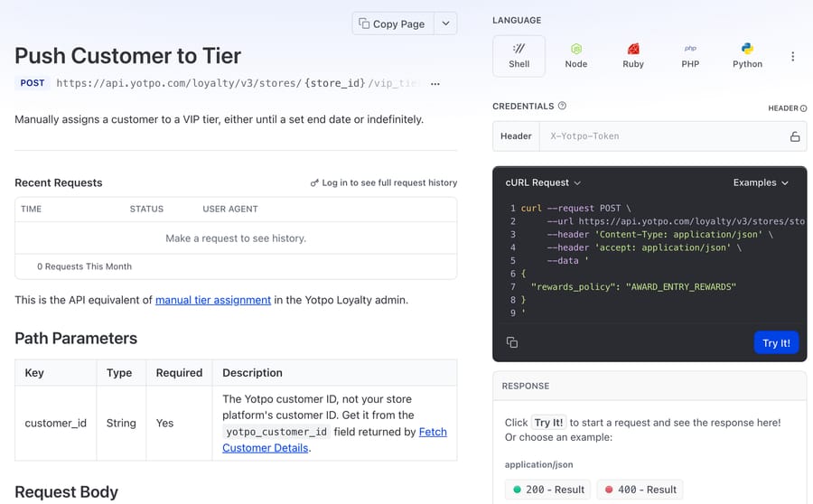Click the Copy Page button
This screenshot has width=813, height=504.
393,23
